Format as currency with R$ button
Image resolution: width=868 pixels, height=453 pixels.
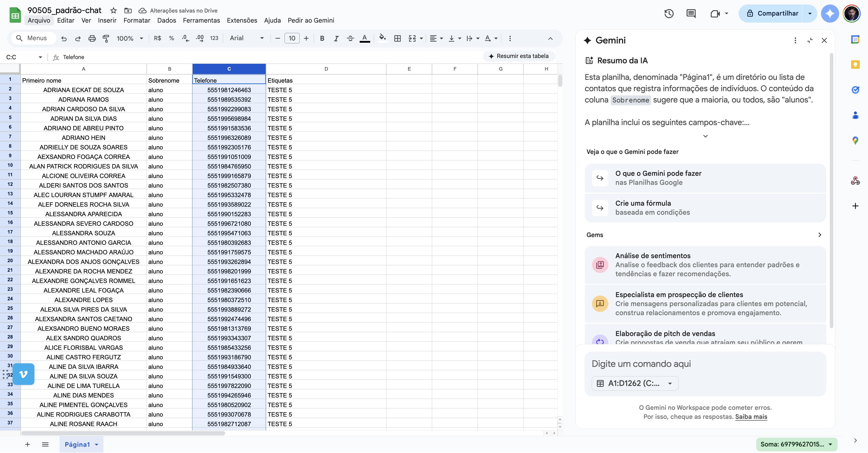click(x=157, y=38)
